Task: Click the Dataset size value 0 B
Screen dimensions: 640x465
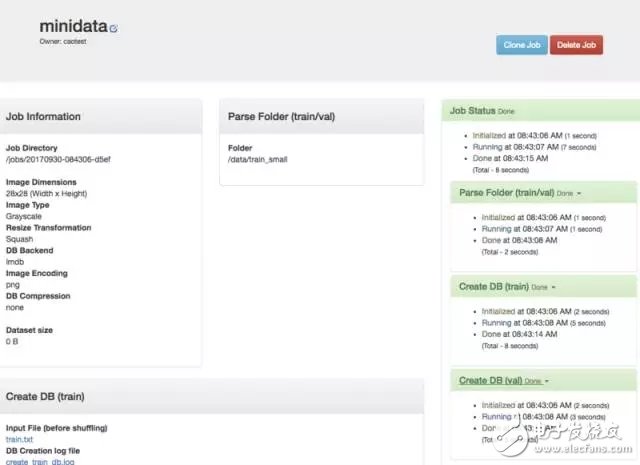Action: (x=12, y=342)
